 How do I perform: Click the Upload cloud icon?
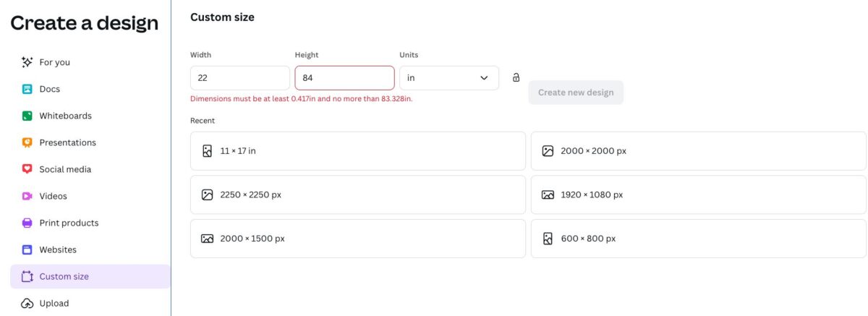(x=27, y=303)
